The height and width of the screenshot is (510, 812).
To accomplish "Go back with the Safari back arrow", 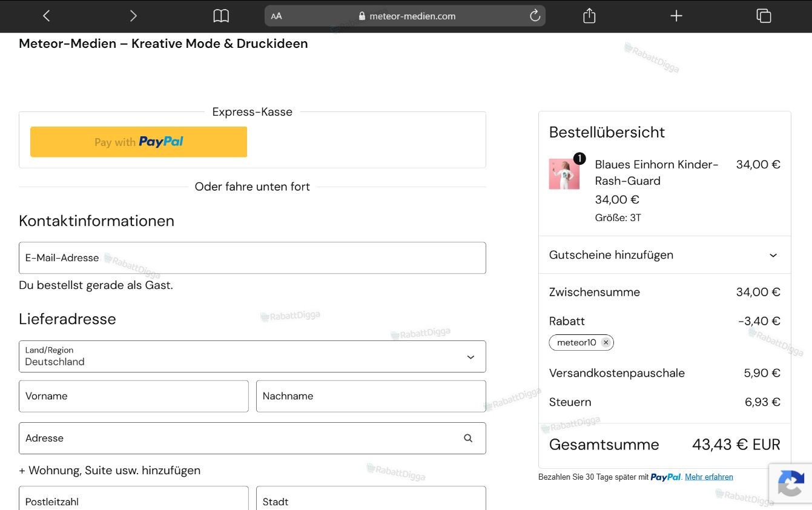I will [47, 16].
